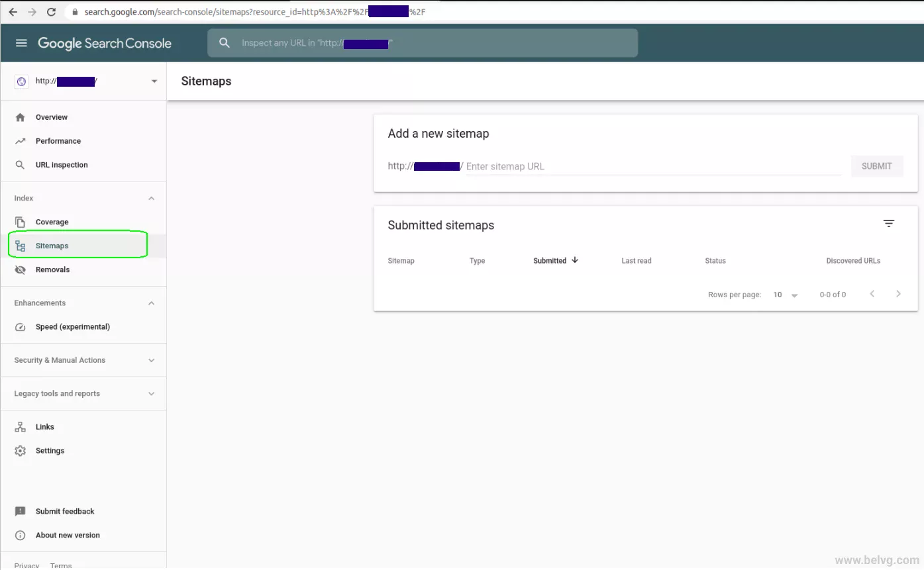This screenshot has height=570, width=924.
Task: Click the Add a new sitemap heading
Action: click(x=438, y=134)
